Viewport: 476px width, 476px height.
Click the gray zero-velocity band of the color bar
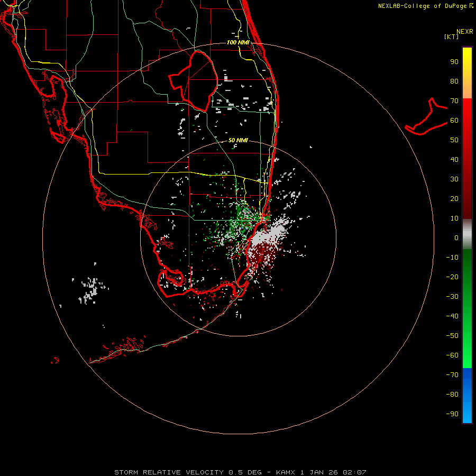467,234
